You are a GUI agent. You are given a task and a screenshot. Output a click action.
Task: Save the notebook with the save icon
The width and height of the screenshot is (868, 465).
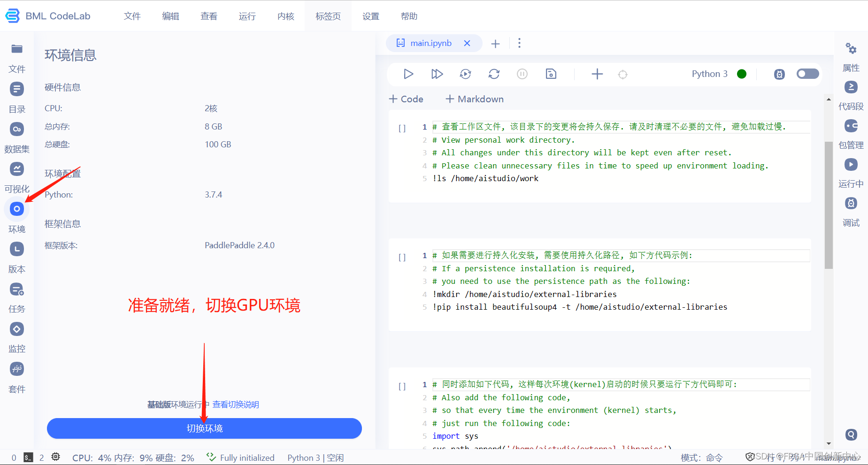pos(551,74)
